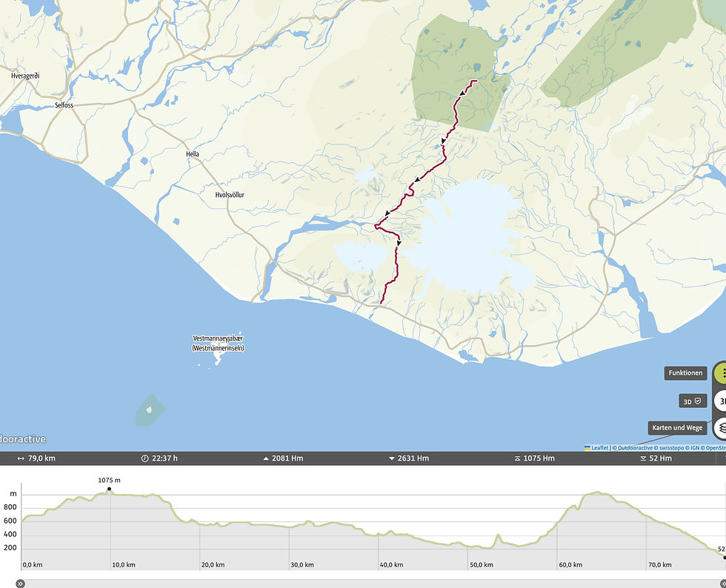Click the 200 label on the elevation axis

[10, 548]
